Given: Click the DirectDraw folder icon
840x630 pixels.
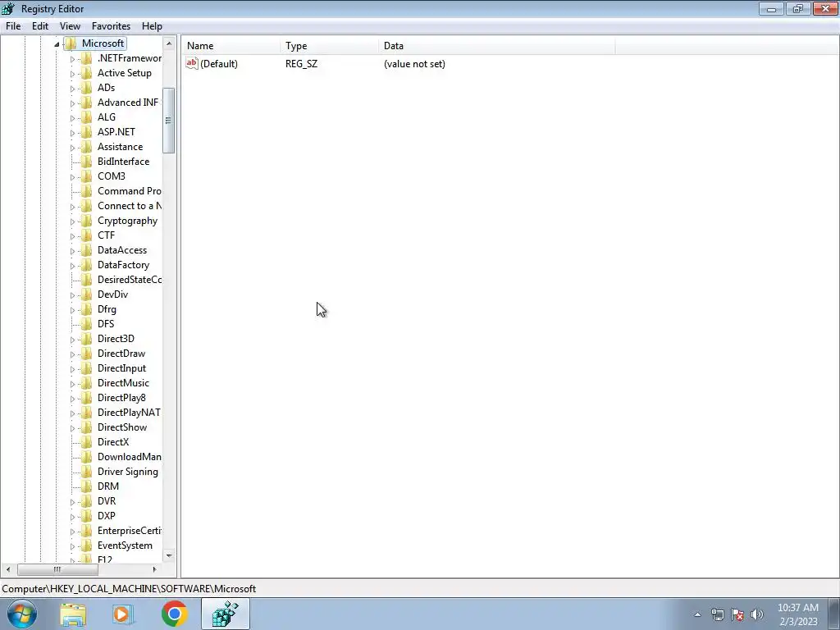Looking at the screenshot, I should pos(86,354).
